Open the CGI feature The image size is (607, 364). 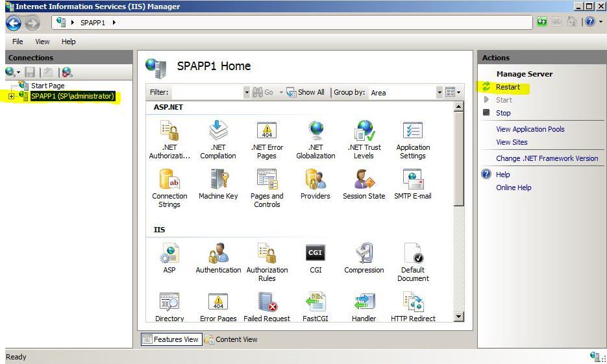click(x=316, y=258)
